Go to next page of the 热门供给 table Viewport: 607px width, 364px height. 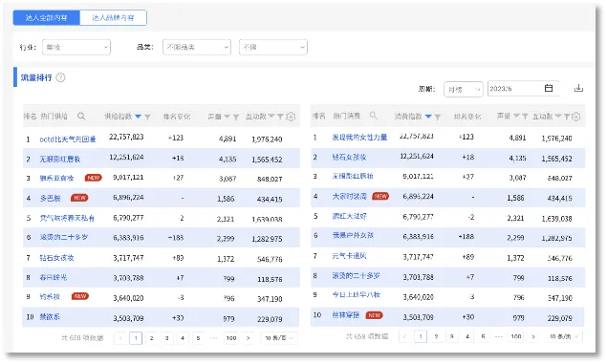249,338
